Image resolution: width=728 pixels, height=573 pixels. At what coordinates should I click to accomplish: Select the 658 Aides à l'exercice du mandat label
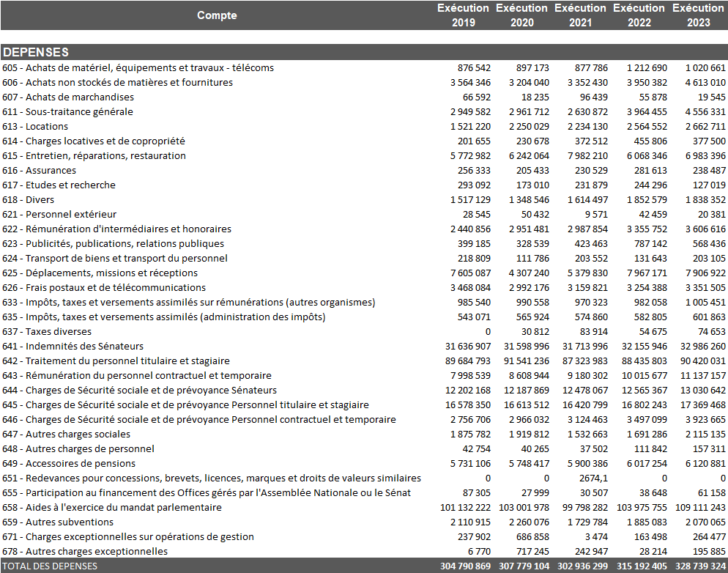pyautogui.click(x=111, y=507)
